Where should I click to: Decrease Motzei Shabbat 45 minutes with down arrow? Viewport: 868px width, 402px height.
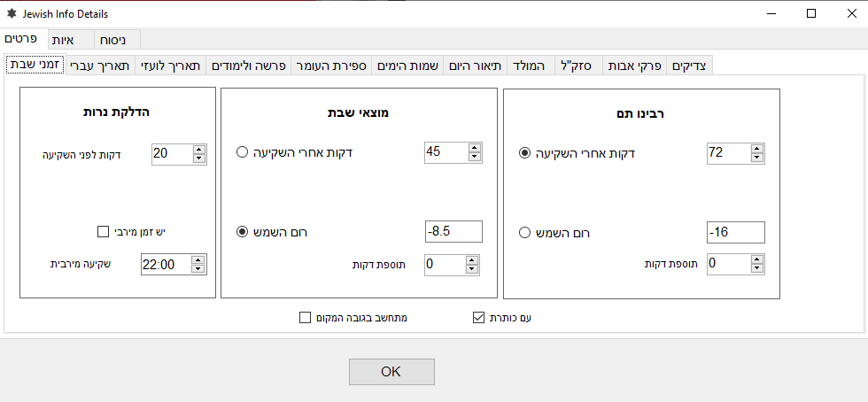click(474, 158)
